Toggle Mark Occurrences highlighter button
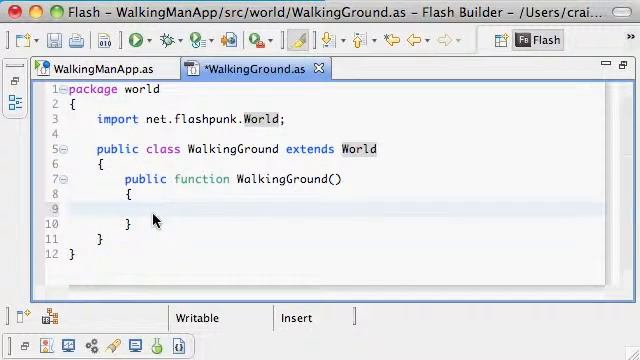Viewport: 640px width, 360px height. click(x=298, y=40)
